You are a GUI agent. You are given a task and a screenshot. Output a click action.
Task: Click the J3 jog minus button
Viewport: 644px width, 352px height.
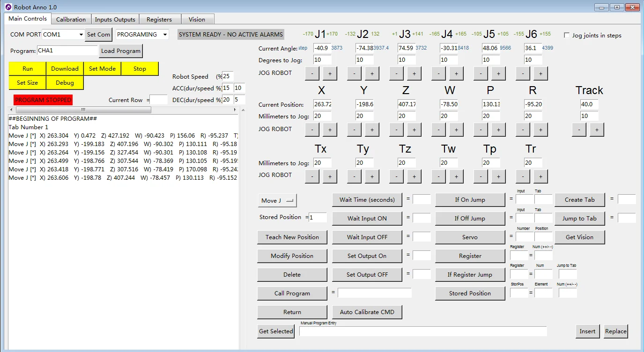coord(396,73)
